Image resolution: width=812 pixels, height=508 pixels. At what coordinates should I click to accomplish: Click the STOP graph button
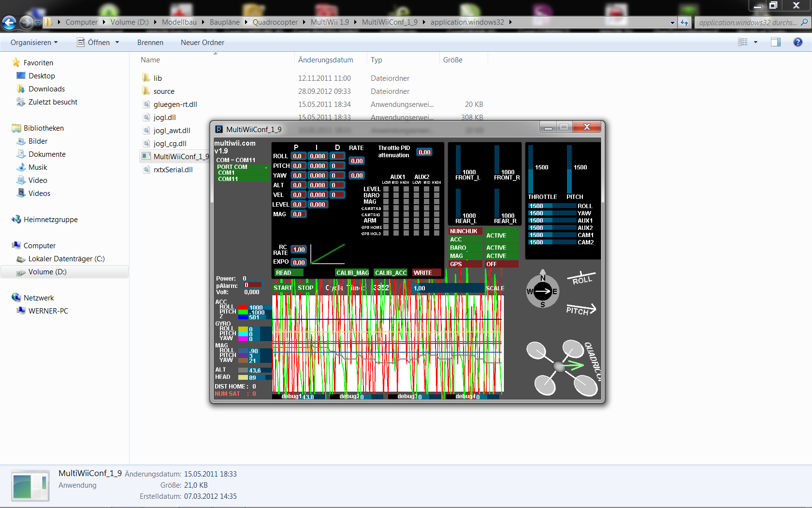click(305, 288)
